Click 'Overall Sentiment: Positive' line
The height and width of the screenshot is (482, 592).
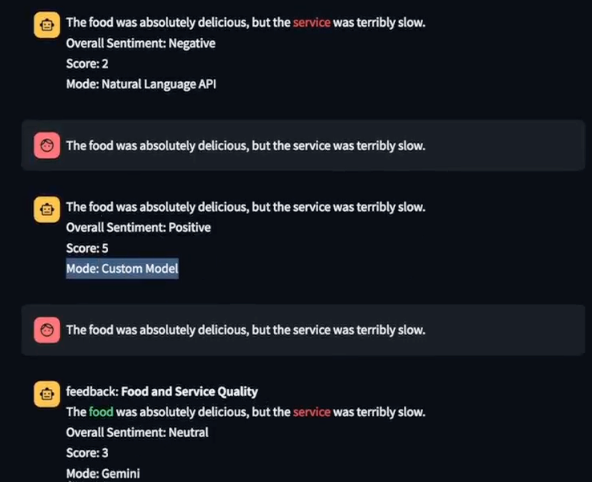[138, 228]
